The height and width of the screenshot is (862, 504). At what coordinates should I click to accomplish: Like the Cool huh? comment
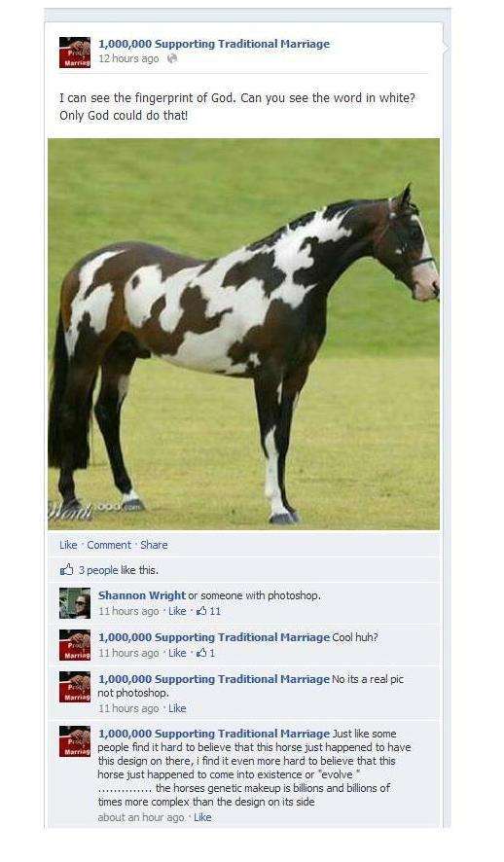click(x=177, y=653)
